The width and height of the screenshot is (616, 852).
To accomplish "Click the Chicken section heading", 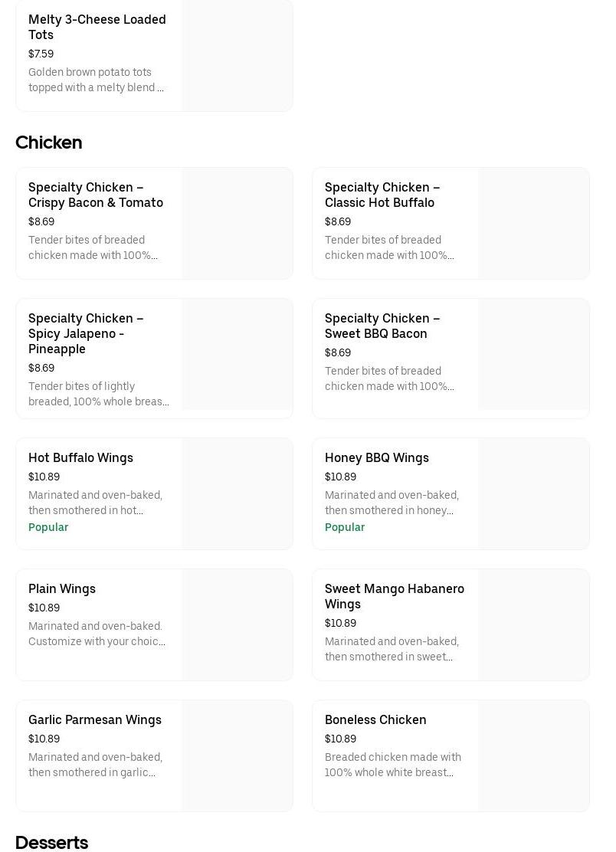I will 49,143.
